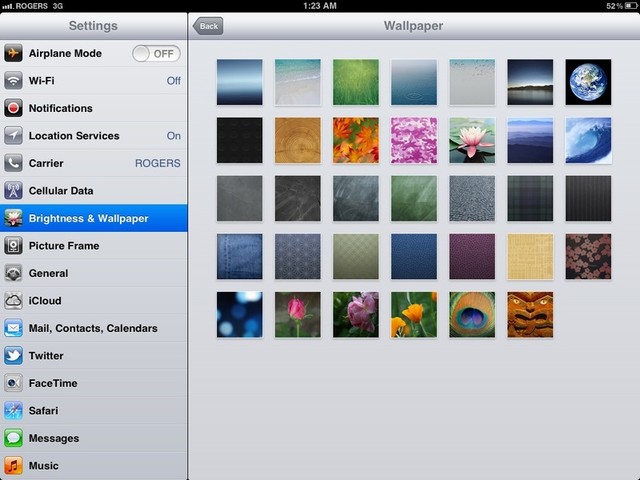
Task: Pick the blue ocean wave wallpaper
Action: pos(588,140)
